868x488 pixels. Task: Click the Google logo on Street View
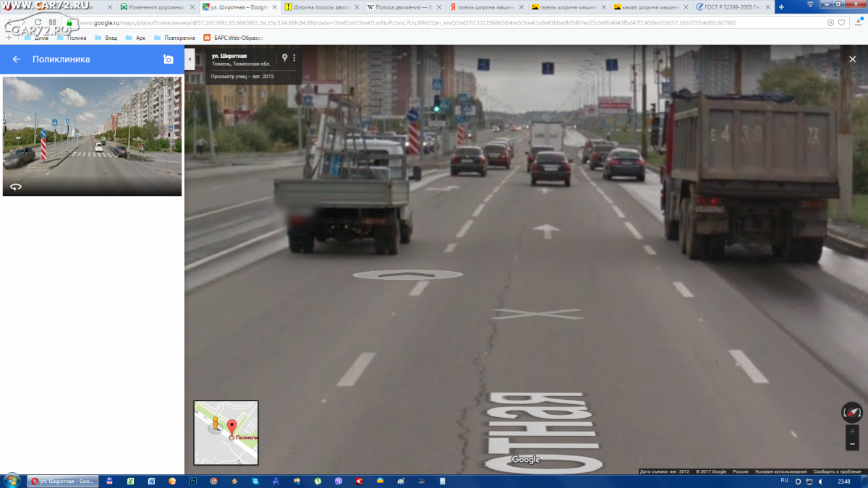pyautogui.click(x=526, y=460)
